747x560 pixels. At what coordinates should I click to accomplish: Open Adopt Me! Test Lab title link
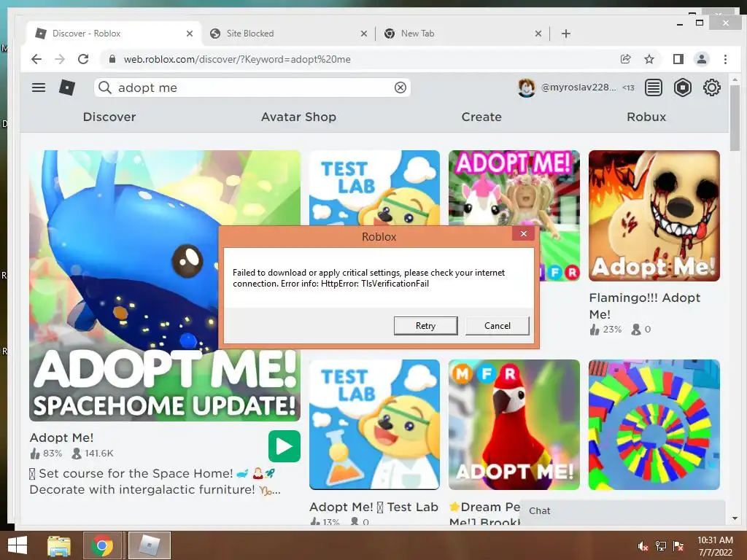click(373, 507)
